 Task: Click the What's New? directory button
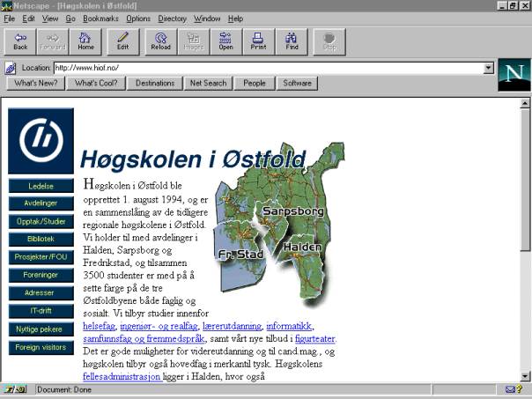click(x=36, y=83)
